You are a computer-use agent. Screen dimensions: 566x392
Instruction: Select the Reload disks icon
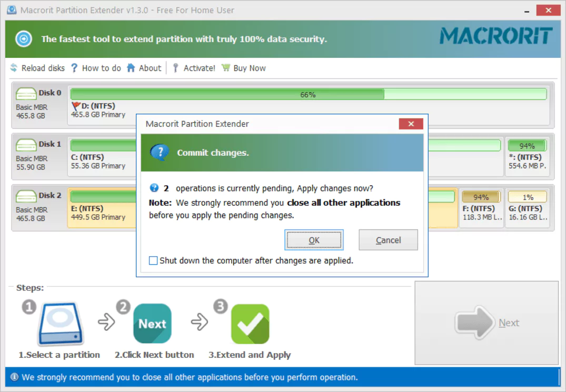point(14,67)
